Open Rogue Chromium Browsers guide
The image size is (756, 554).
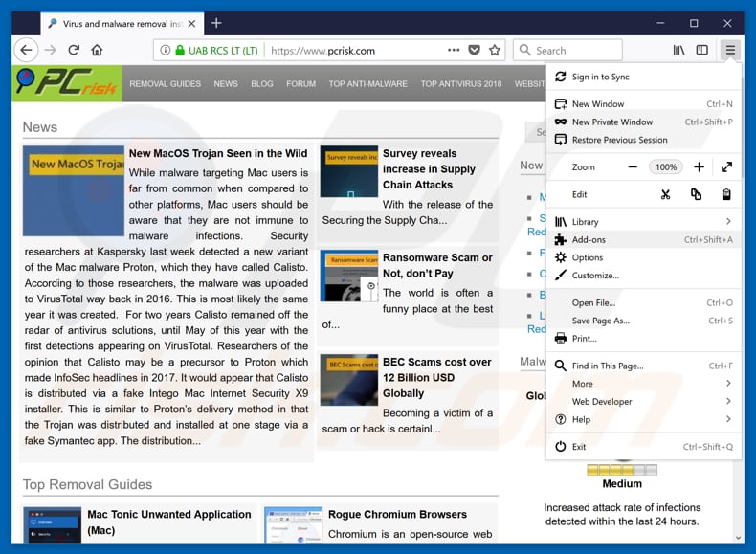[397, 515]
